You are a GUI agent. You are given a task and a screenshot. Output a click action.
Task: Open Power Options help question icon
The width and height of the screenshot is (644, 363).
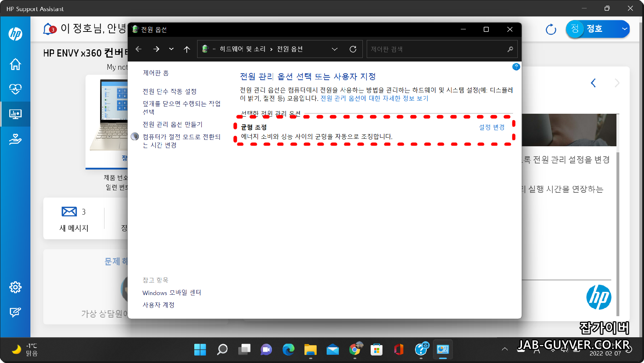[x=516, y=67]
